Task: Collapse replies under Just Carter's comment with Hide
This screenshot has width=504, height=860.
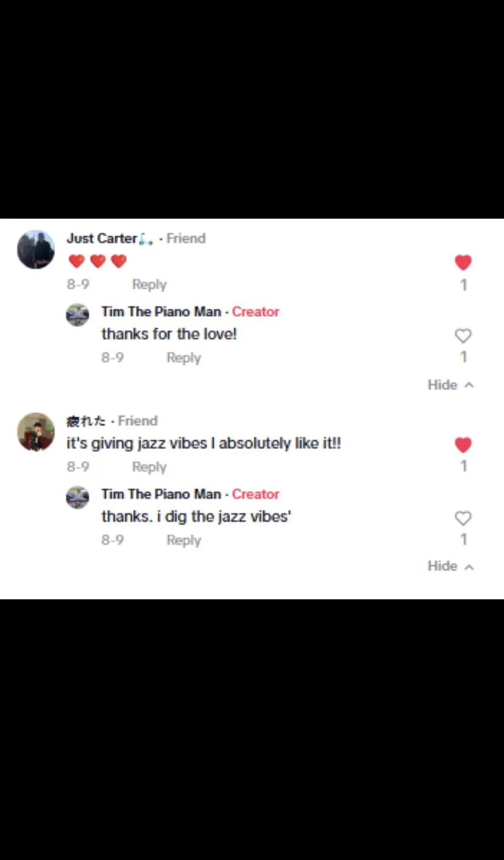Action: tap(450, 385)
